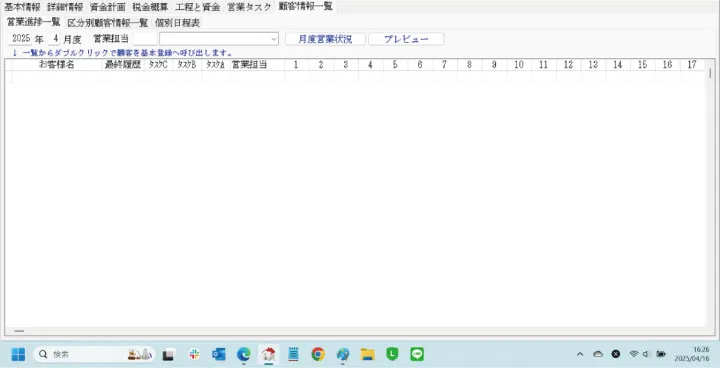Click the 最終履歴 column header

point(123,65)
